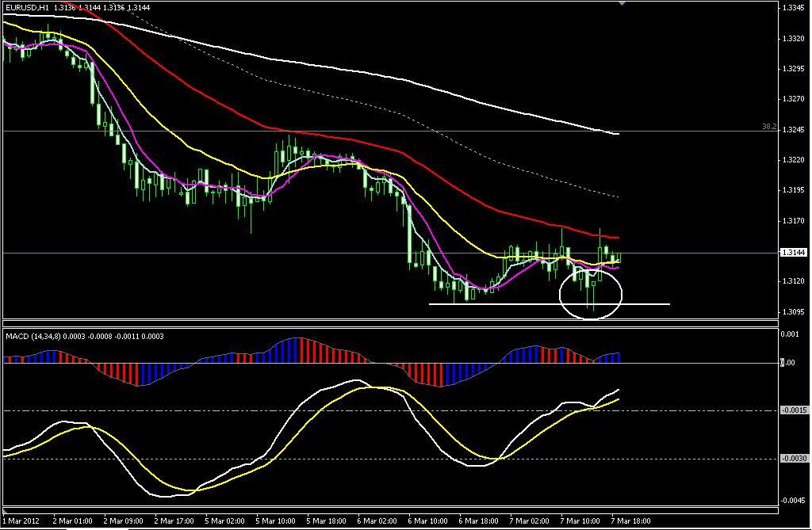Viewport: 812px width, 530px height.
Task: Click the 38.2 Fibonacci level label
Action: (769, 126)
